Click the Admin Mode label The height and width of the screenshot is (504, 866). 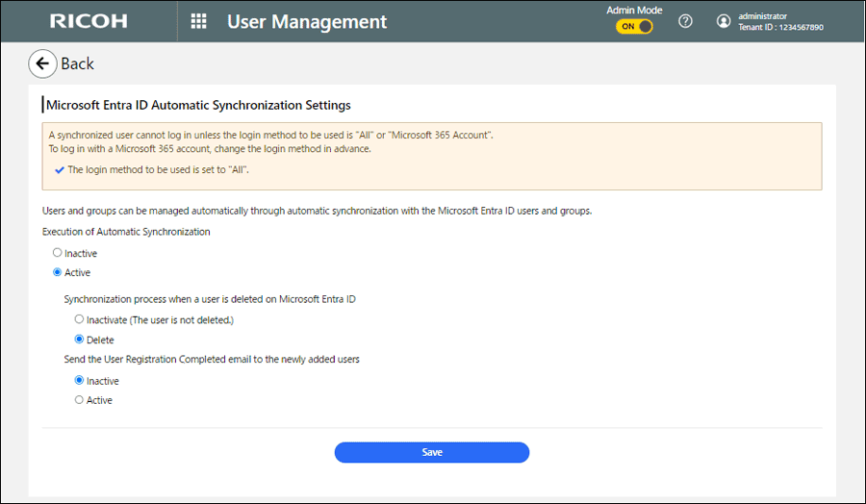tap(633, 10)
